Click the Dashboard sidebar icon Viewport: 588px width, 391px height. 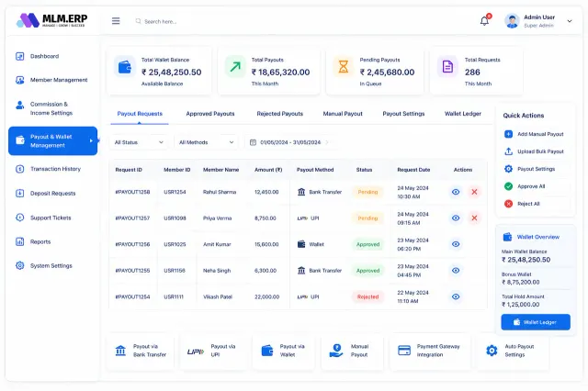coord(20,56)
